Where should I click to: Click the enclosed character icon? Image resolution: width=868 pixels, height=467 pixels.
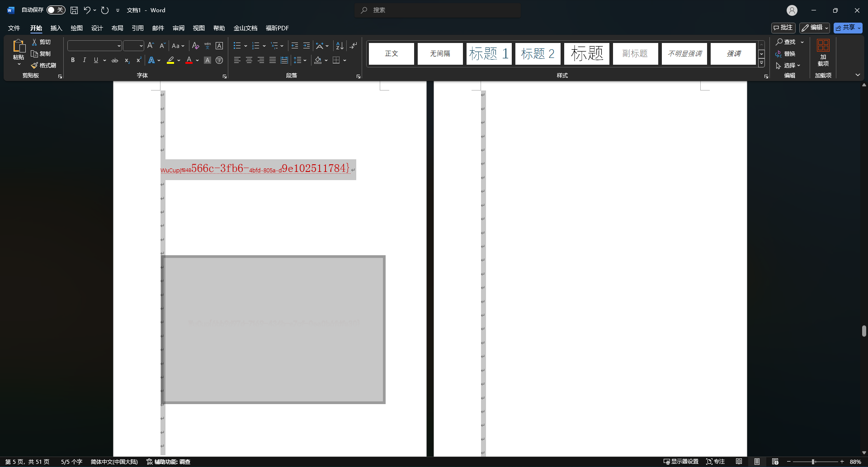[x=219, y=60]
